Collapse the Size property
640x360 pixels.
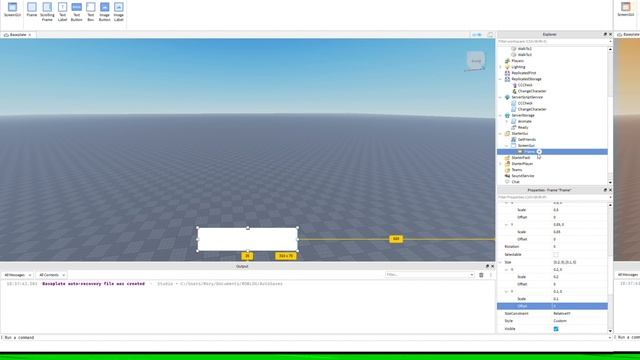click(x=500, y=262)
